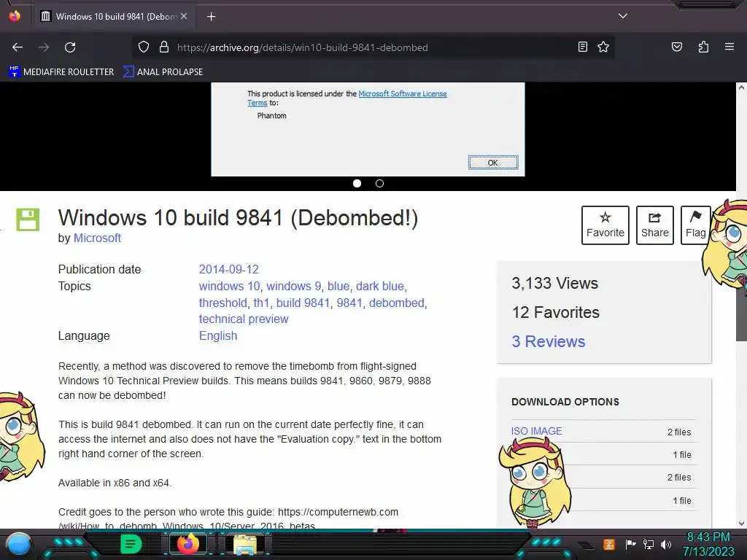Click the Favorite button
Viewport: 747px width, 560px height.
pyautogui.click(x=605, y=225)
